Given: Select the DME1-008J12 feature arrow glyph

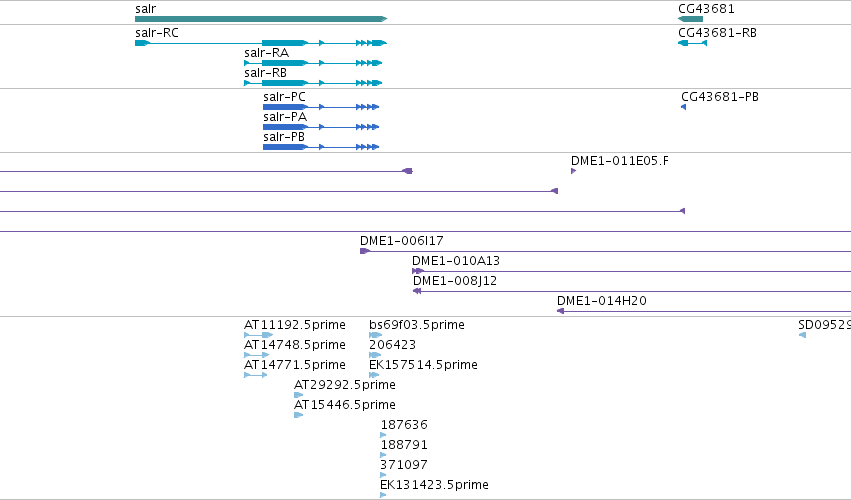Looking at the screenshot, I should (x=417, y=291).
